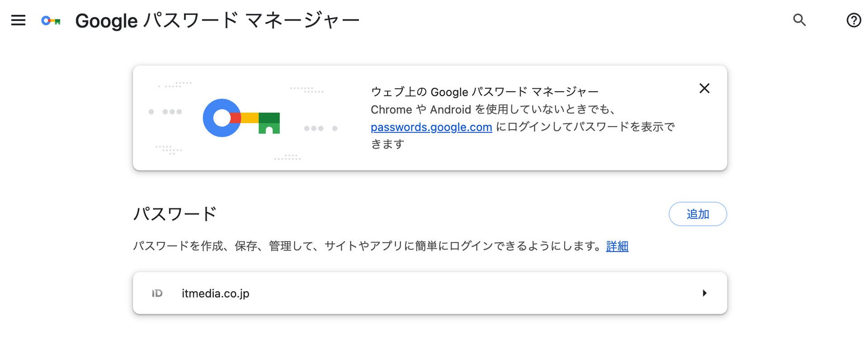Viewport: 868px width, 359px height.
Task: Click the description starting with パスワードを作成、保存
Action: click(369, 246)
